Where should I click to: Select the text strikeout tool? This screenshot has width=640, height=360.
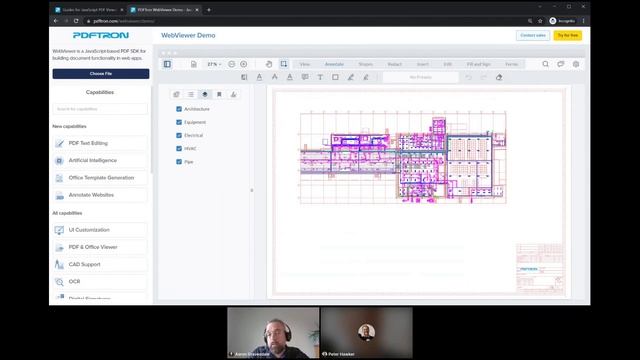[274, 77]
